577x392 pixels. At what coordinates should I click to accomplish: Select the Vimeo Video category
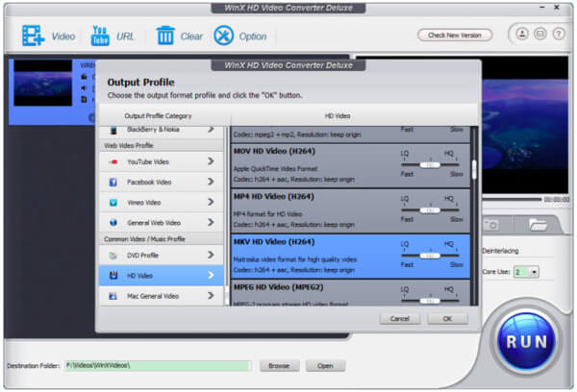tap(162, 202)
